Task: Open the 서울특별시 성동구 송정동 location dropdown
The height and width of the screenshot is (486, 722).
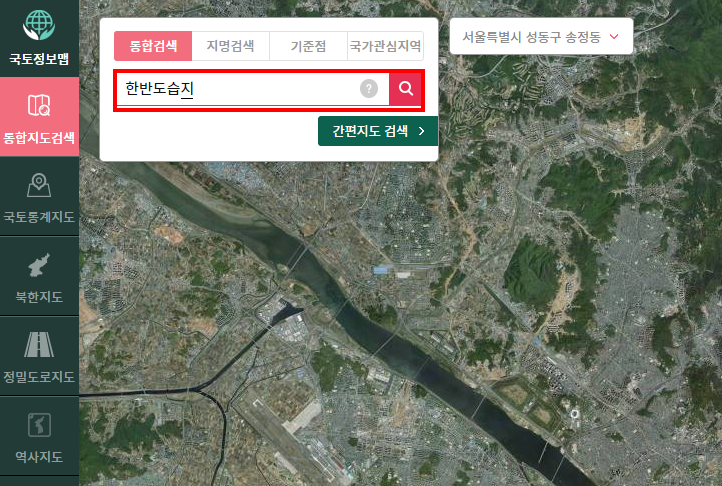Action: coord(541,36)
